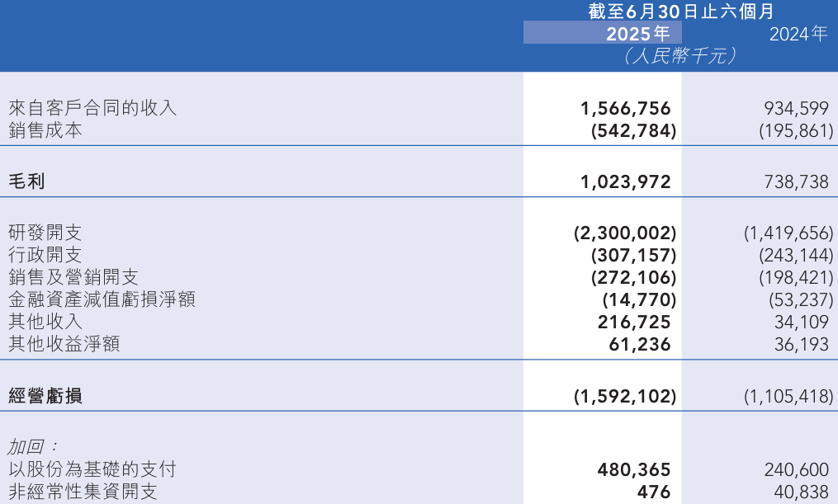Click the 研發開支 row label

click(45, 233)
